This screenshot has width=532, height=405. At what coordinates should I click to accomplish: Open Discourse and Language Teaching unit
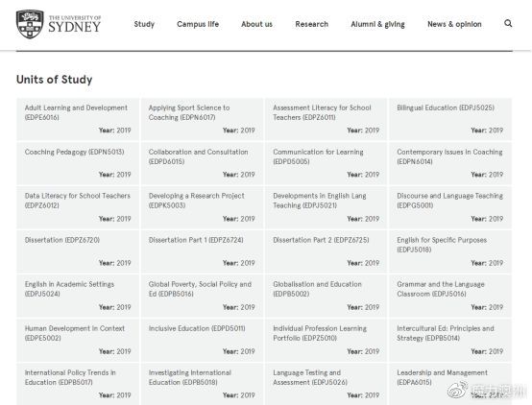click(x=450, y=207)
